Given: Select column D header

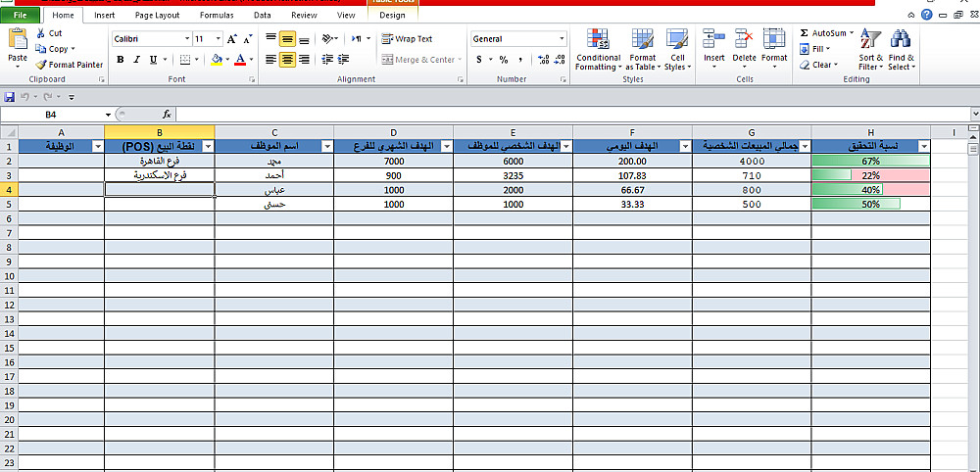Looking at the screenshot, I should point(393,132).
